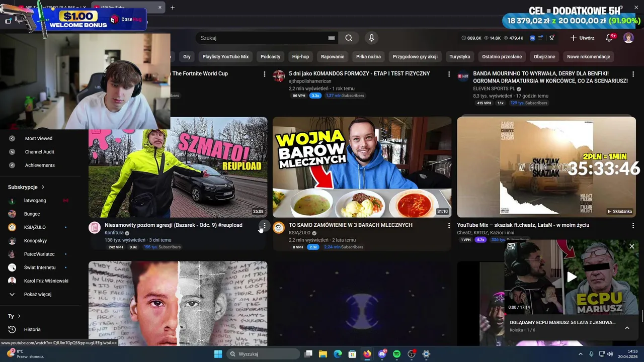Open notifications bell with 9+ badge
This screenshot has height=362, width=644.
pyautogui.click(x=609, y=38)
